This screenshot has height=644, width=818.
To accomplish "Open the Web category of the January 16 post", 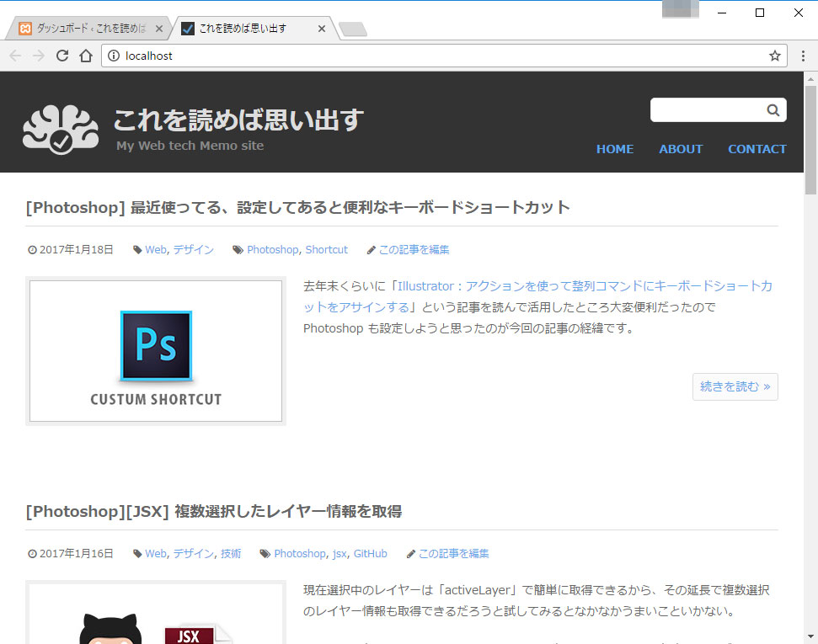I will 156,554.
